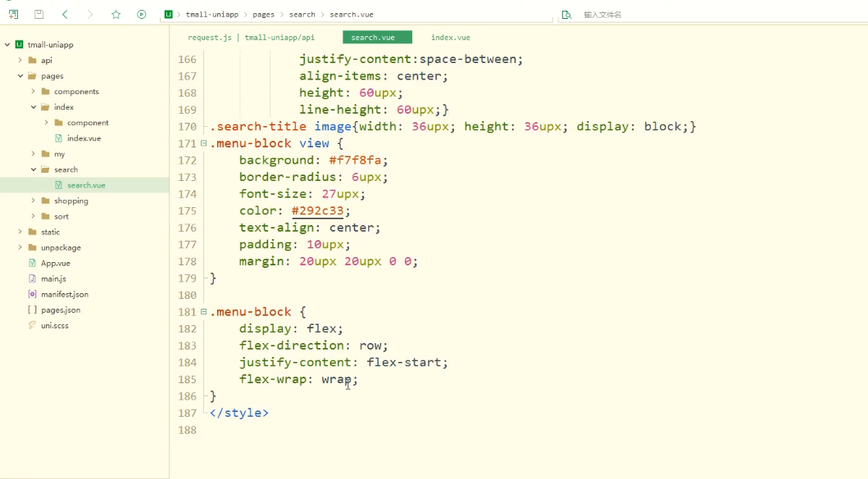Click the manifest.json file icon

pyautogui.click(x=32, y=294)
